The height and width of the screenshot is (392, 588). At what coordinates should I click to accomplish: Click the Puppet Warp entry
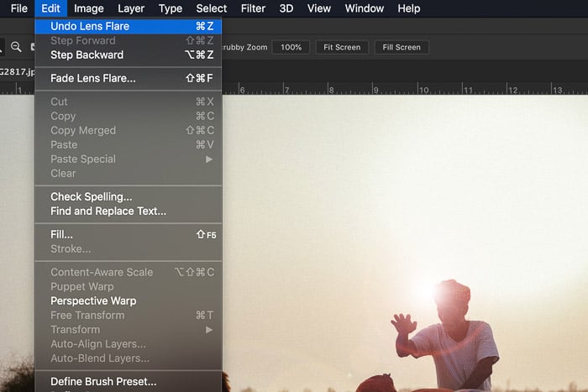pyautogui.click(x=128, y=287)
